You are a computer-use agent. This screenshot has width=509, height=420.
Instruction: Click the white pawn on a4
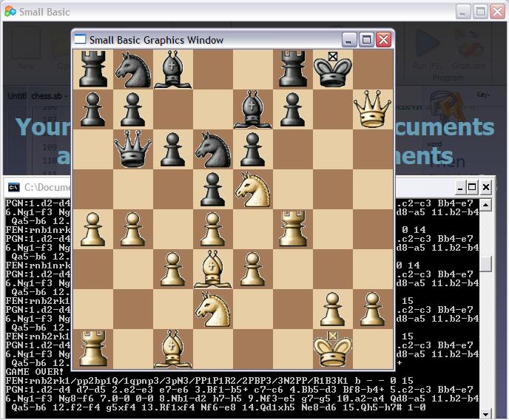[93, 229]
